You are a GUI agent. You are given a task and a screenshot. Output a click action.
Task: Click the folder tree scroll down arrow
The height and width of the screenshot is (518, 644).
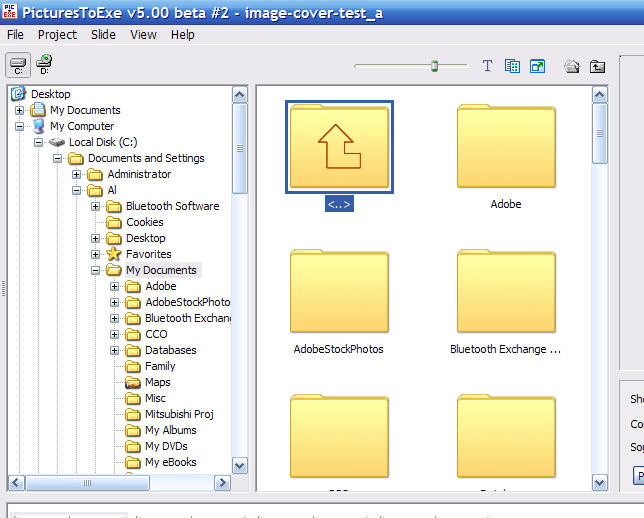click(240, 466)
